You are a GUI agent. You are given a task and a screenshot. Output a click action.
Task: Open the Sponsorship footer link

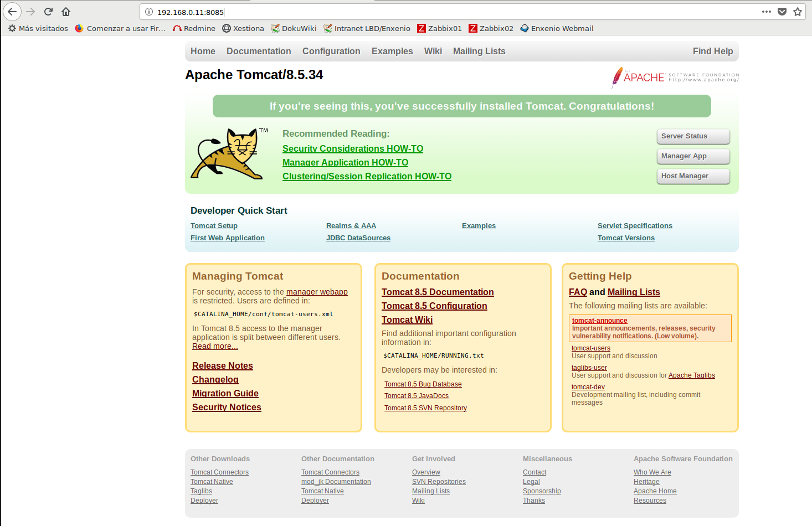[x=542, y=491]
